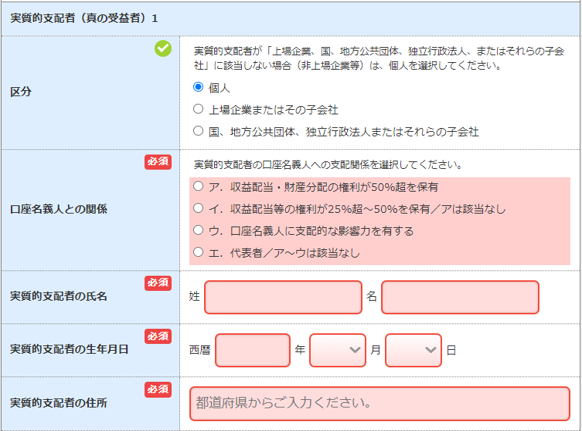The width and height of the screenshot is (582, 431).
Task: Click the 必須 badge for 口座名義人との関係
Action: coord(158,162)
